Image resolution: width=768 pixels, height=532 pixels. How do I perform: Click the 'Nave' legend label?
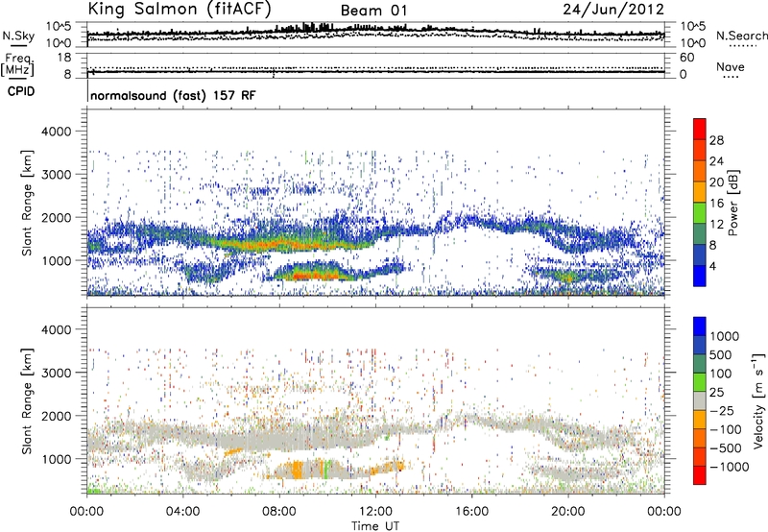click(x=730, y=66)
